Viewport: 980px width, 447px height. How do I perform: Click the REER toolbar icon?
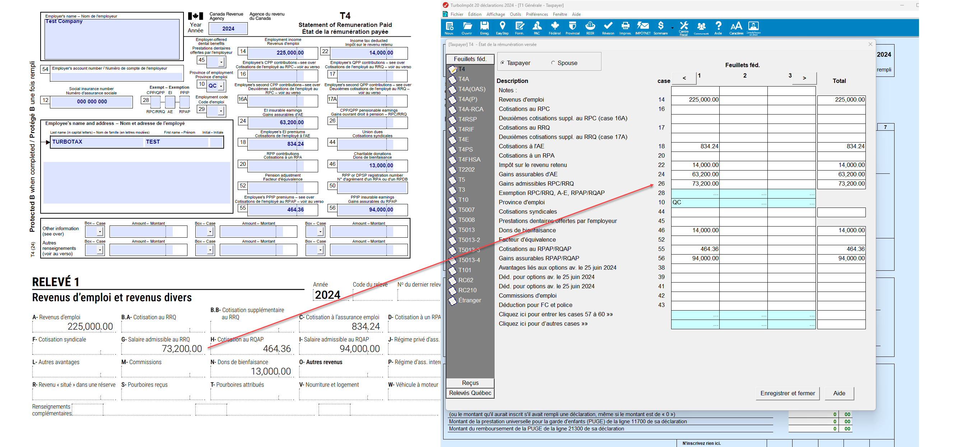pos(590,27)
